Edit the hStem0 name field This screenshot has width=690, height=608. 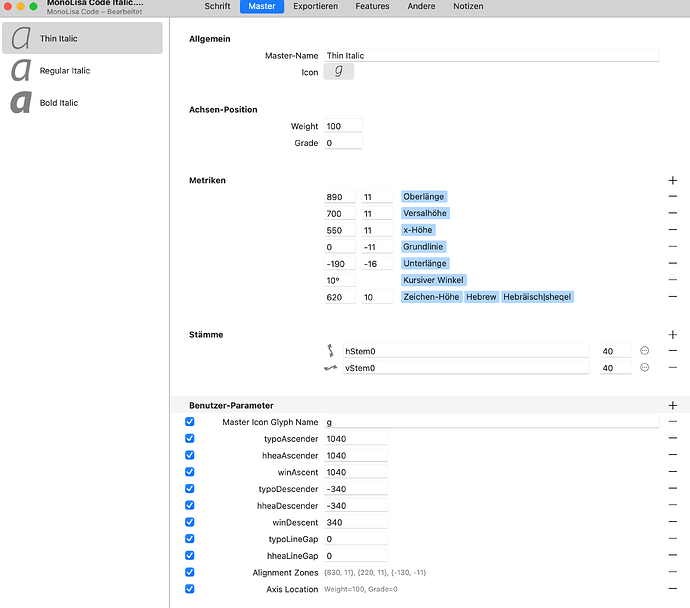466,351
